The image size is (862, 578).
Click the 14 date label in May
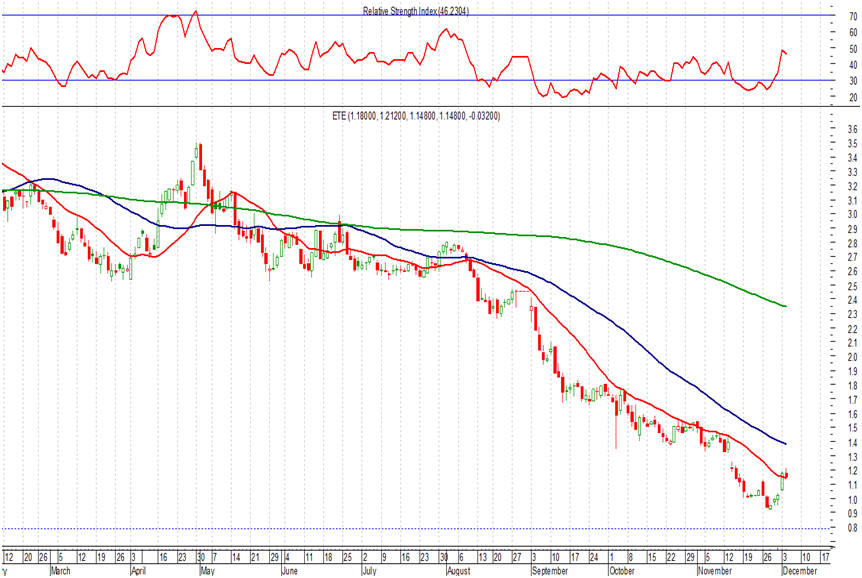tap(236, 558)
